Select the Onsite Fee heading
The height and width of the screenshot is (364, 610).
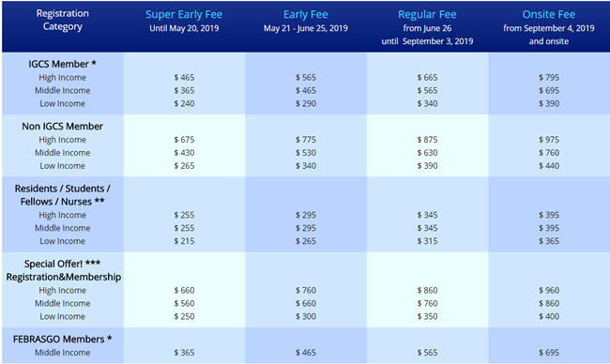(549, 14)
